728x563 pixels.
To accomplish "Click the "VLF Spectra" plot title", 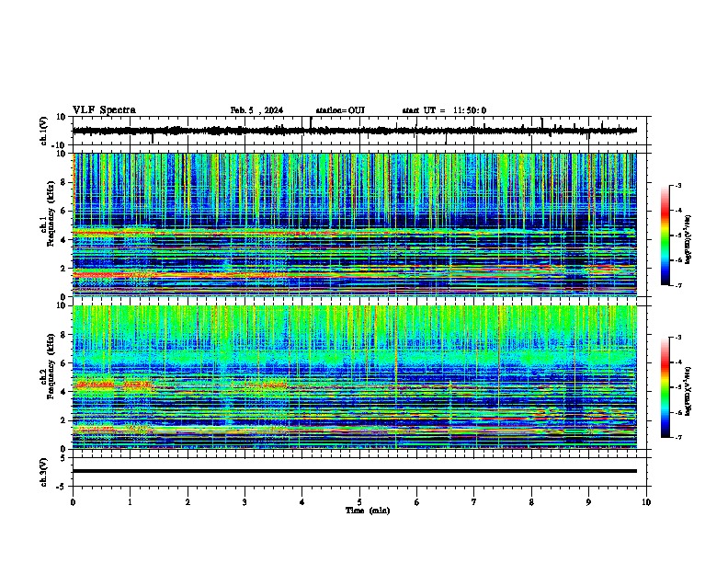I will pos(104,109).
